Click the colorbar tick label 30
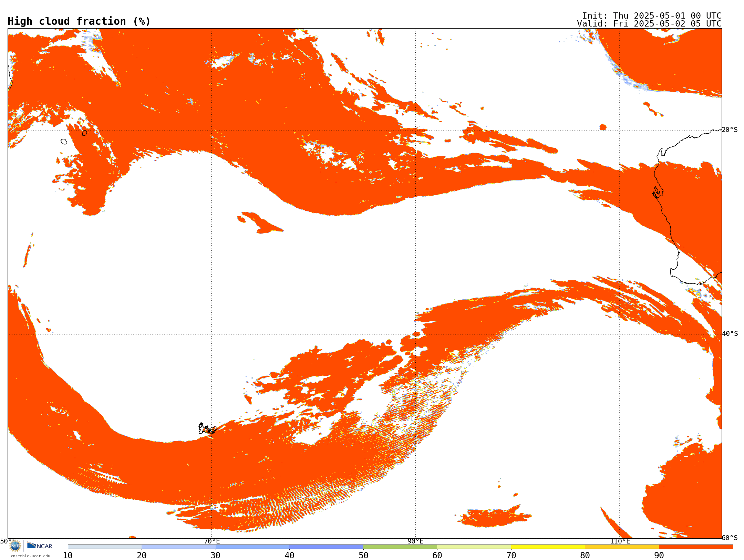The width and height of the screenshot is (744, 560). pyautogui.click(x=216, y=555)
